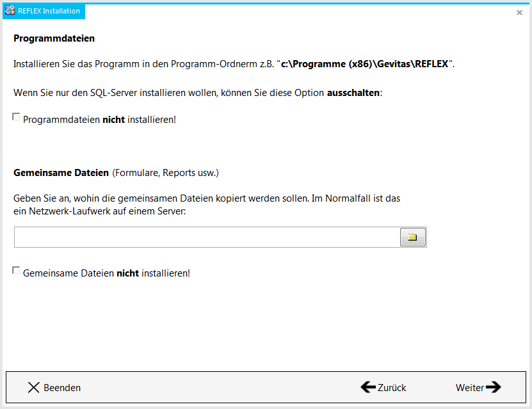This screenshot has height=409, width=532.
Task: Click the folder browse icon button
Action: [x=412, y=237]
